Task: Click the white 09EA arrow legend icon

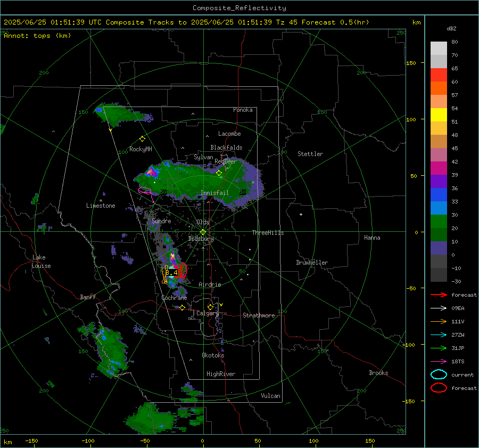Action: coord(439,308)
